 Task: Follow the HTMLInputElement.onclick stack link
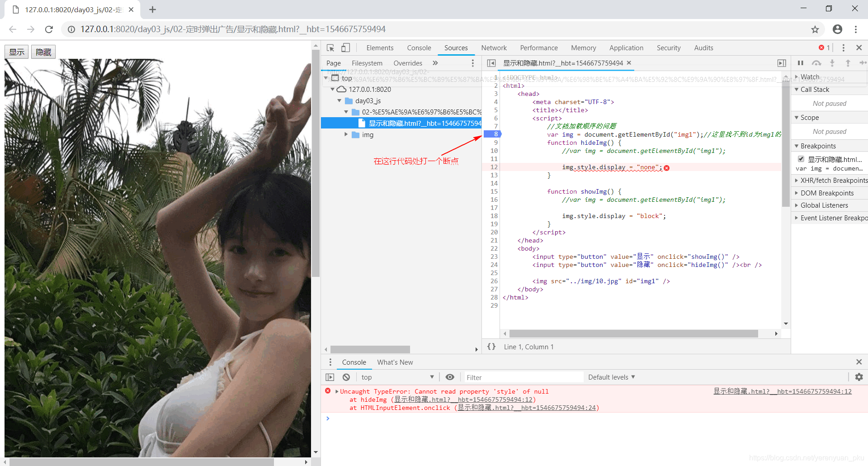(527, 408)
